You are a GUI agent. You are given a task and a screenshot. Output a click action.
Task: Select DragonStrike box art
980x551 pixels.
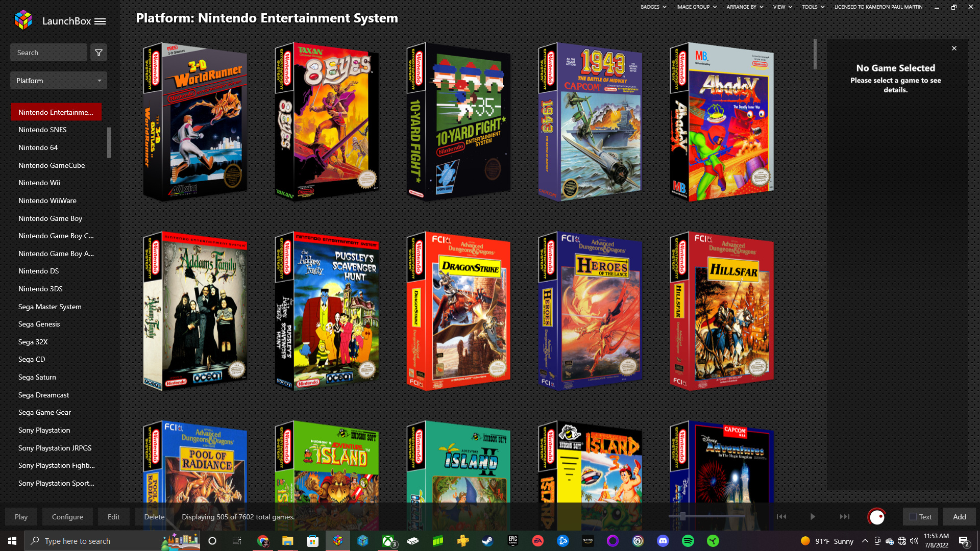point(458,311)
